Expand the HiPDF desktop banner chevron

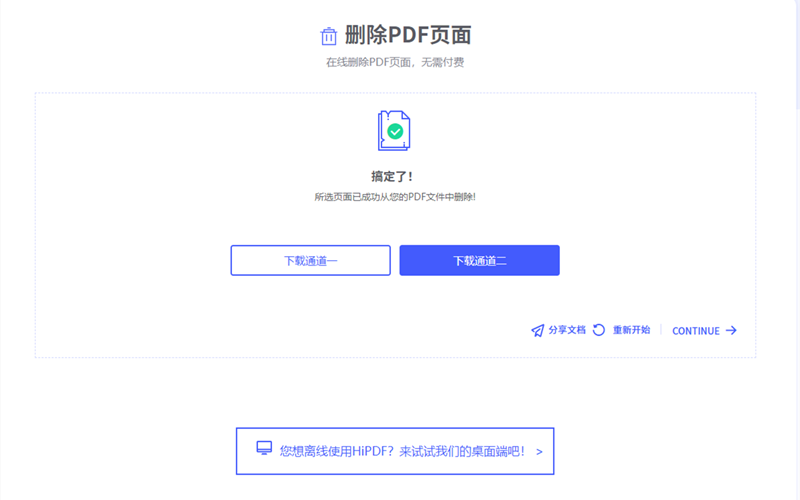pyautogui.click(x=539, y=451)
